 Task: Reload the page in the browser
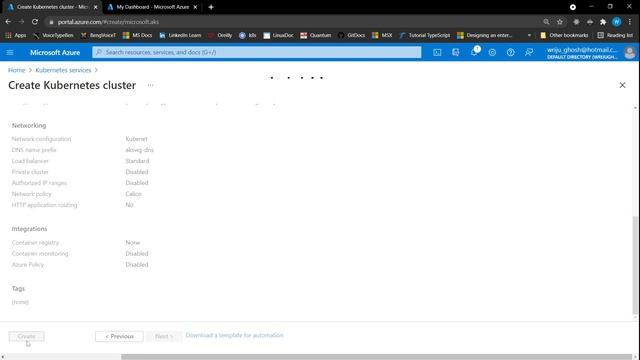35,22
